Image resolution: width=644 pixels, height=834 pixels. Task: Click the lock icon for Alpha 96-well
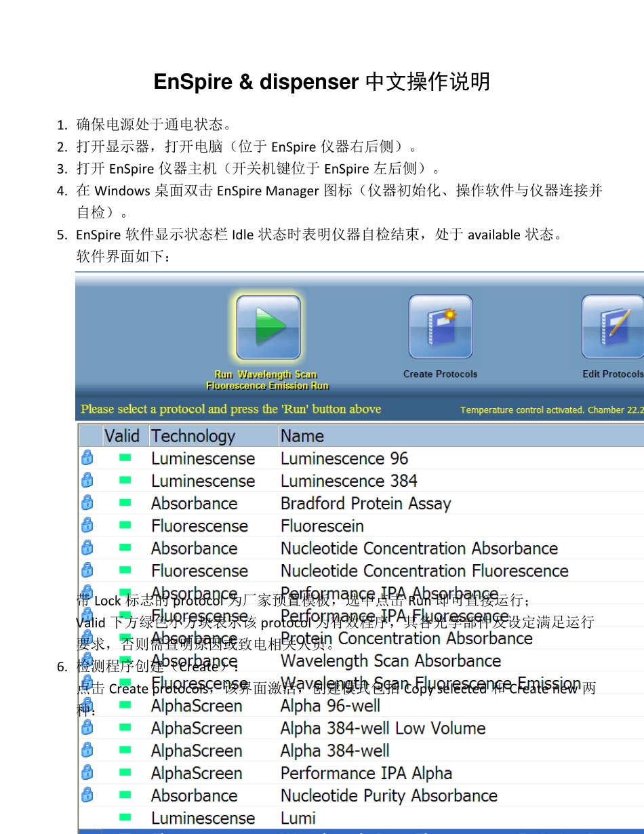click(87, 706)
